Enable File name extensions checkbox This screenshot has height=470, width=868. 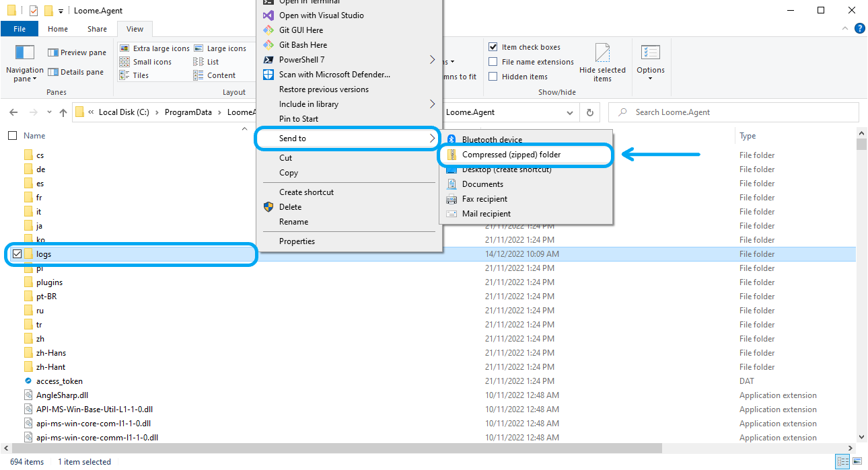pyautogui.click(x=493, y=62)
